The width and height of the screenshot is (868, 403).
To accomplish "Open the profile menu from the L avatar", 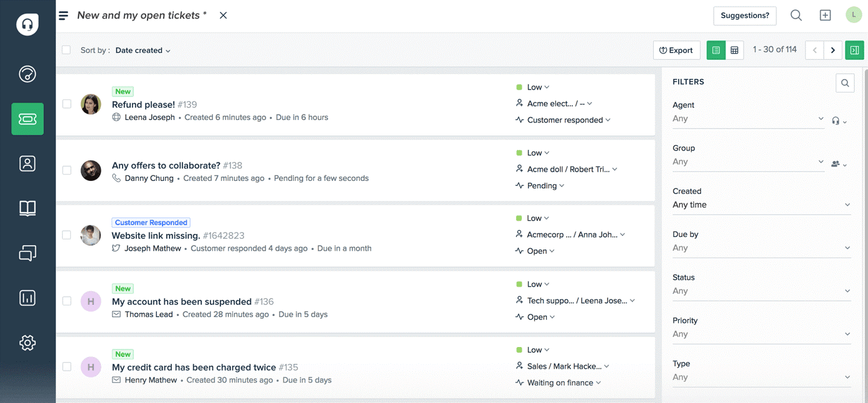I will (x=854, y=14).
